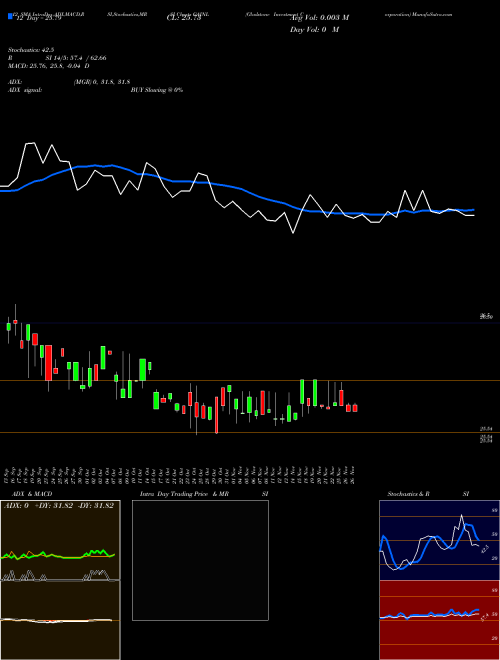The height and width of the screenshot is (660, 500).
Task: Click the 'ADX: 0 +DY: 31.82 -DY: 31.82' header
Action: tap(59, 506)
